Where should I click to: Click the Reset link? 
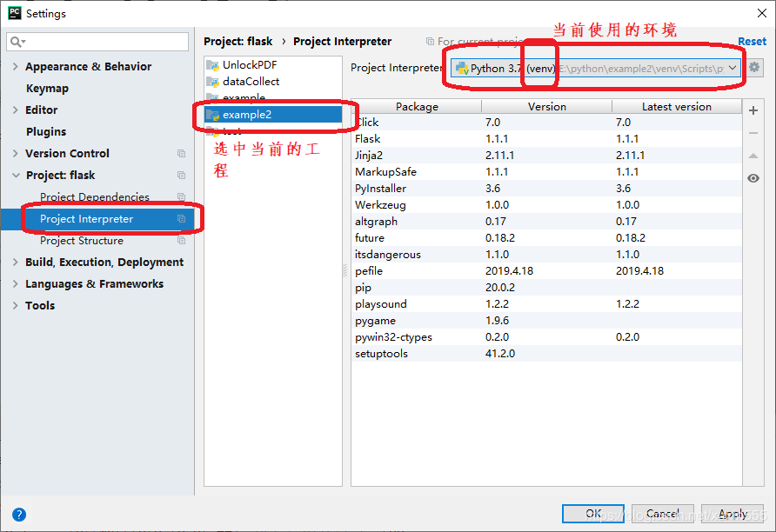pyautogui.click(x=752, y=42)
